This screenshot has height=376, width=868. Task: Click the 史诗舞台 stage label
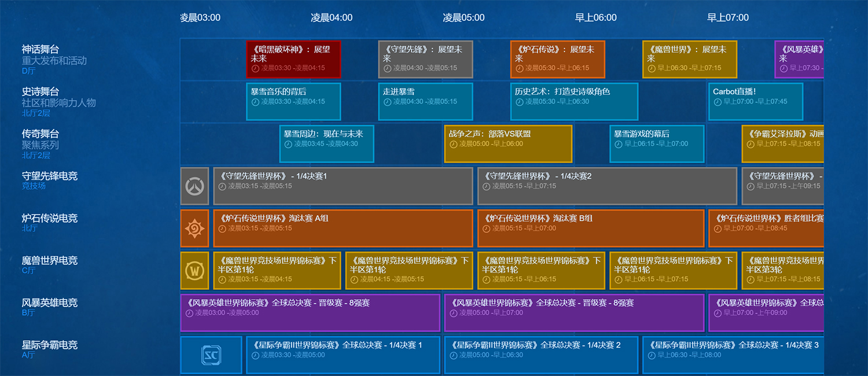coord(41,92)
